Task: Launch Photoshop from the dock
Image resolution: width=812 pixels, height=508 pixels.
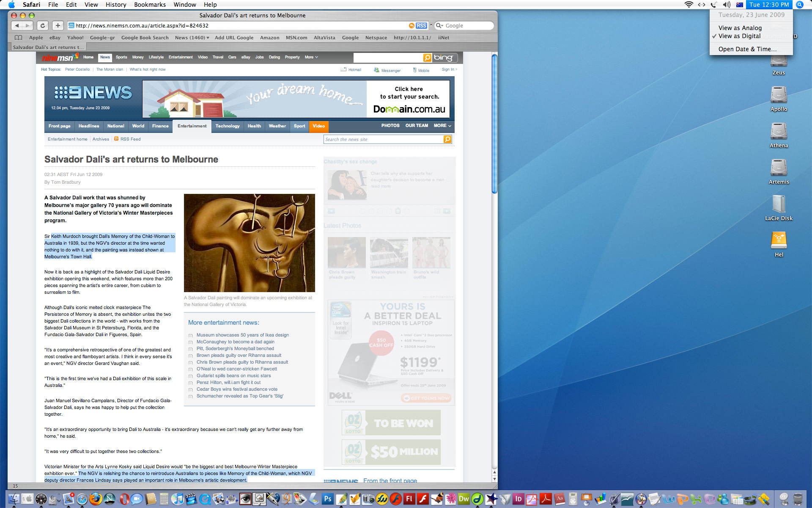Action: [327, 499]
